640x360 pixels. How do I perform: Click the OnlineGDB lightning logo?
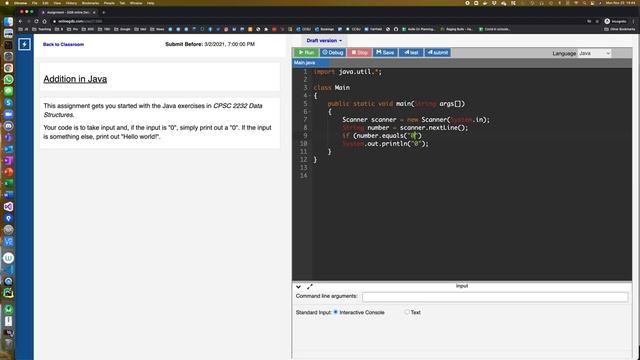point(24,44)
